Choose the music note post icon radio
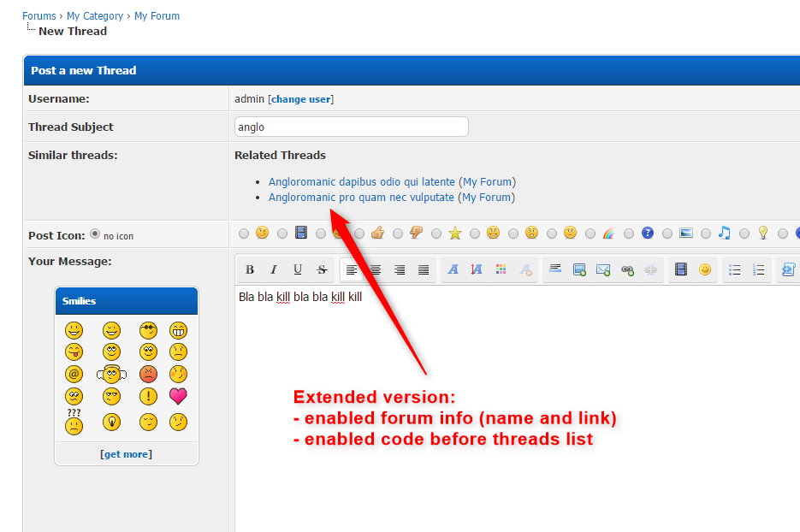Screen dimensions: 800x532 pyautogui.click(x=706, y=233)
